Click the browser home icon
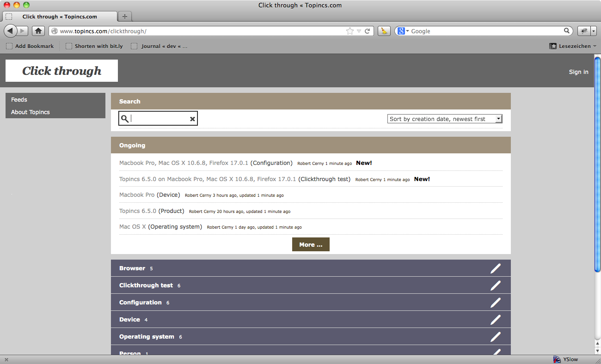601x364 pixels. click(38, 31)
